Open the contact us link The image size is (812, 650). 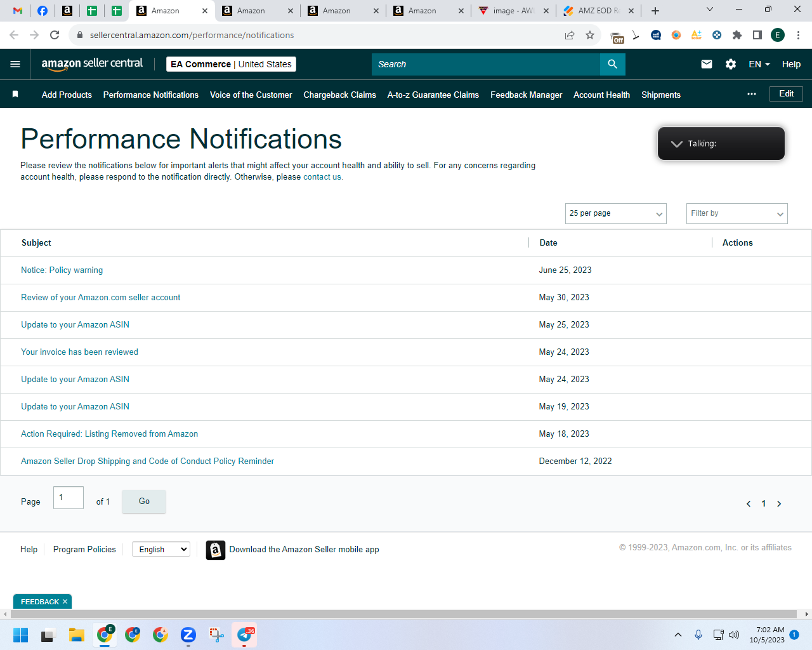(323, 177)
